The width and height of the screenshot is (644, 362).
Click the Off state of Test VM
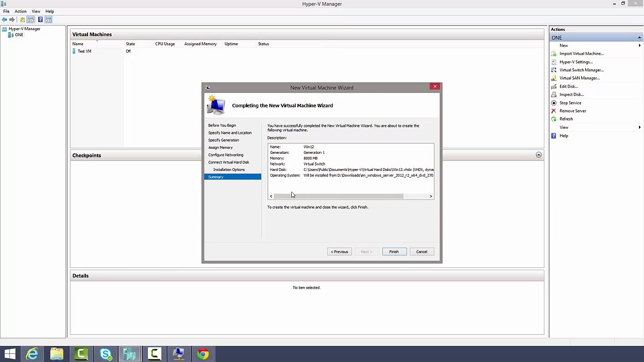[x=128, y=51]
